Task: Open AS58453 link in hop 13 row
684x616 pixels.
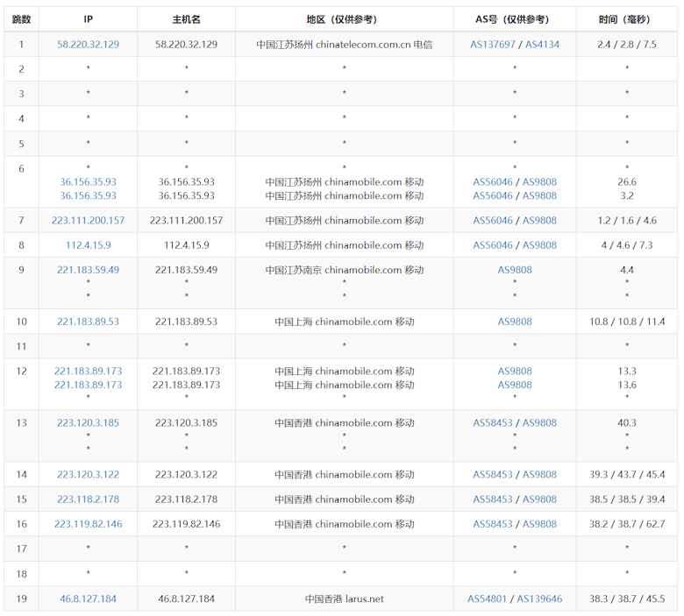Action: tap(493, 423)
